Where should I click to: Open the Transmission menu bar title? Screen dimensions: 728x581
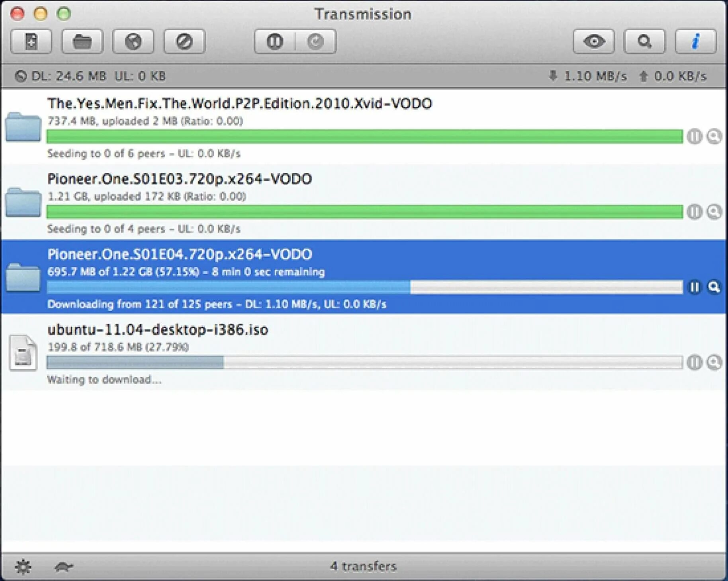pos(364,13)
